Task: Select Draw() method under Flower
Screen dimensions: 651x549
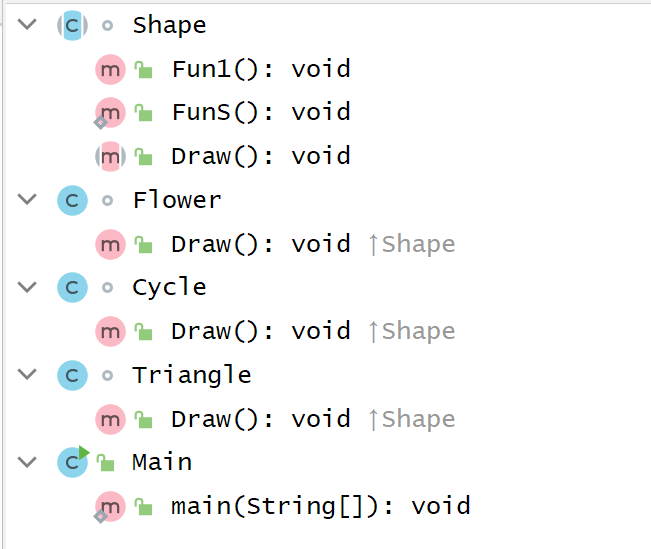Action: click(260, 244)
